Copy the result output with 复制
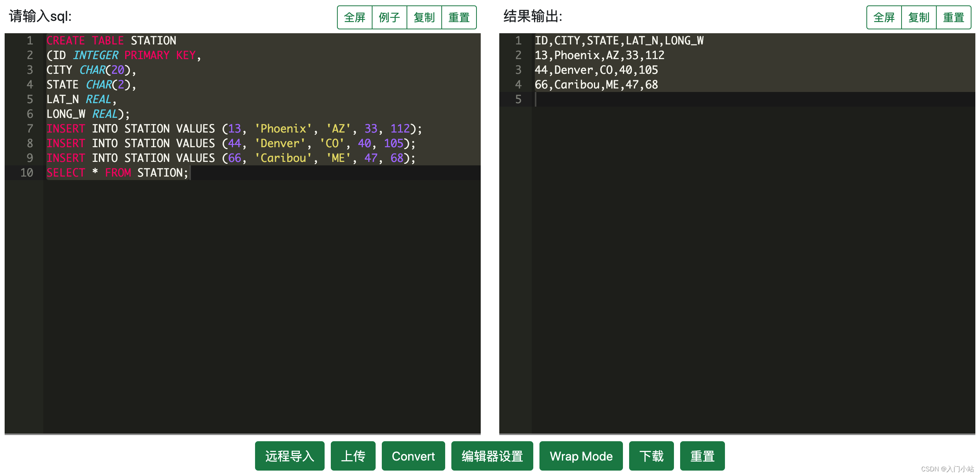Screen dimensions: 980x476 click(x=919, y=17)
